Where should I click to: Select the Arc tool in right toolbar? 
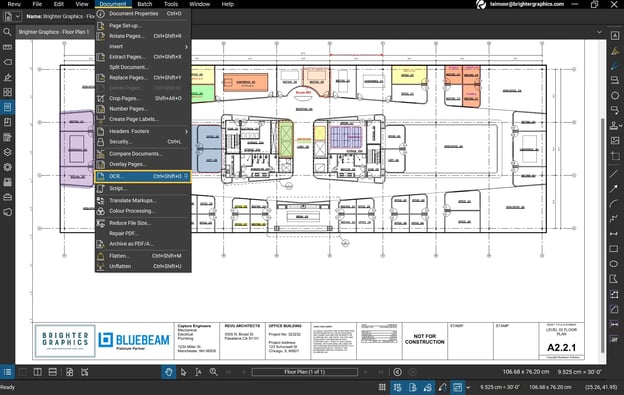coord(614,204)
